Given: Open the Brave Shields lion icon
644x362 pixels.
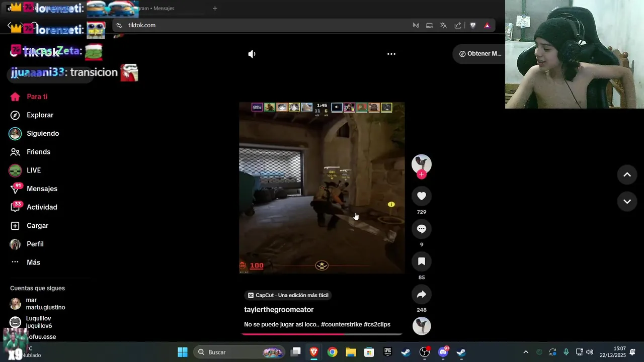Looking at the screenshot, I should coord(473,25).
